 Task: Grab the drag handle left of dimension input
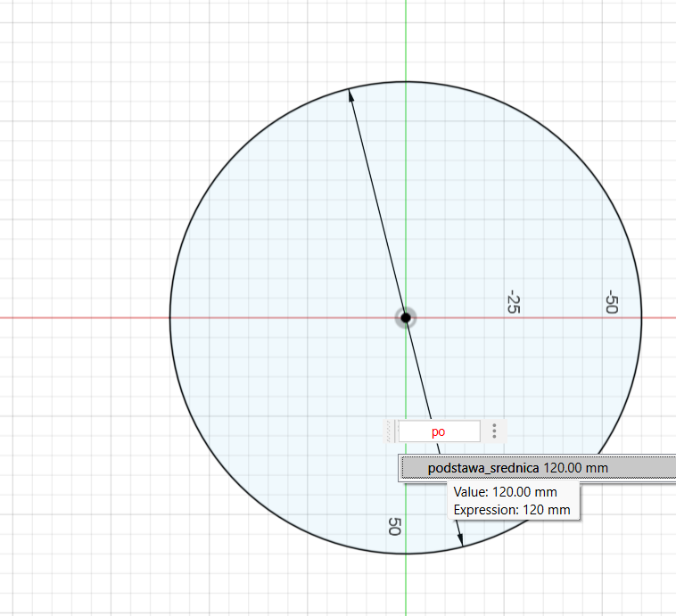click(x=390, y=431)
